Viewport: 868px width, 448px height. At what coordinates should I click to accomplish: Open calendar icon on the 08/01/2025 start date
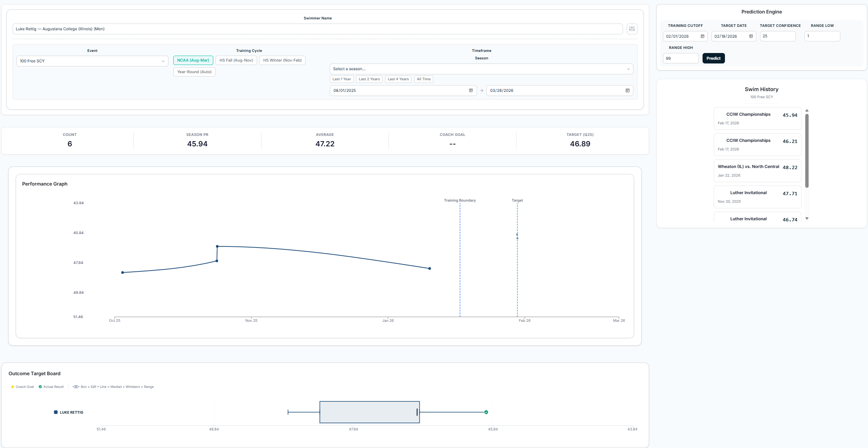pos(471,90)
